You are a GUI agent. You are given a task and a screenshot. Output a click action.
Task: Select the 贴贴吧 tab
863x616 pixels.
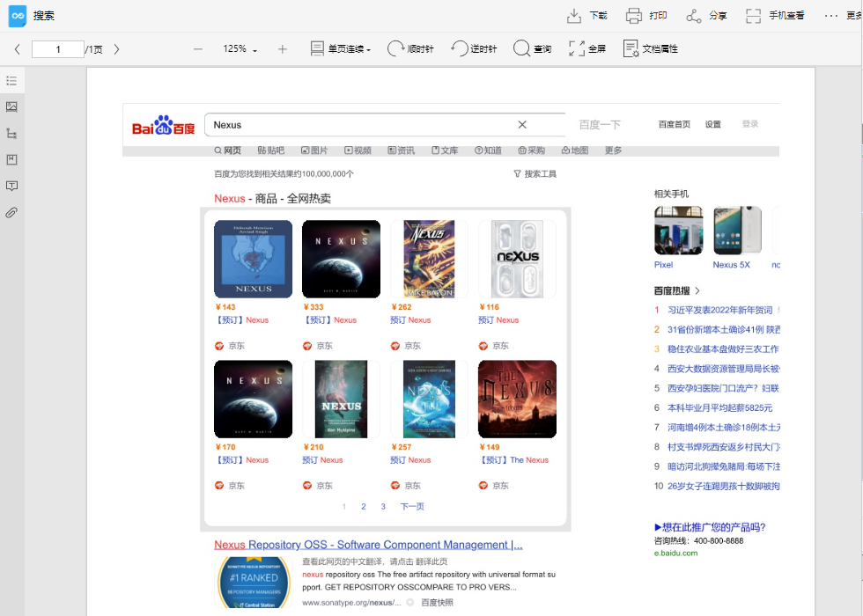[x=271, y=150]
